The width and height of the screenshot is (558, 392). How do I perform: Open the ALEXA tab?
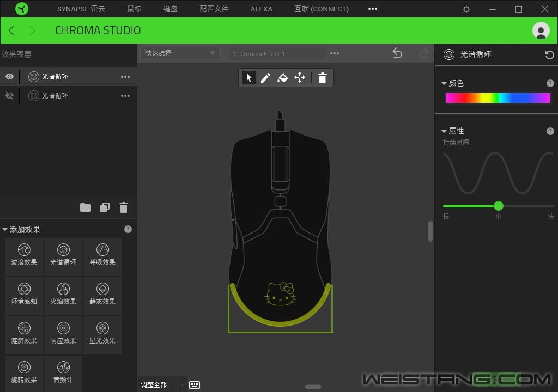coord(261,9)
